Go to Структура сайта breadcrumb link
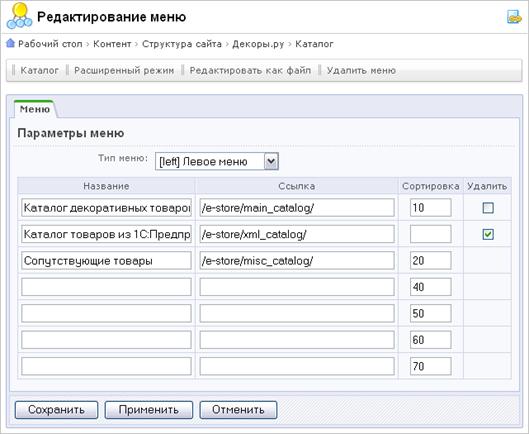 (x=182, y=44)
